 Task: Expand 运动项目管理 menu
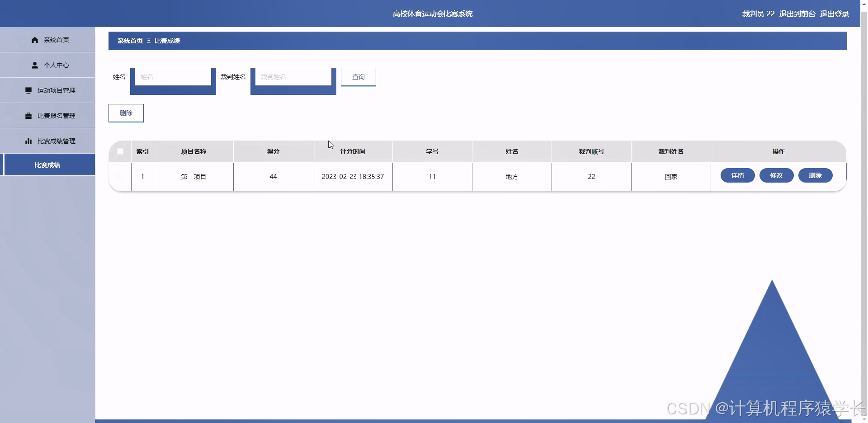[47, 90]
